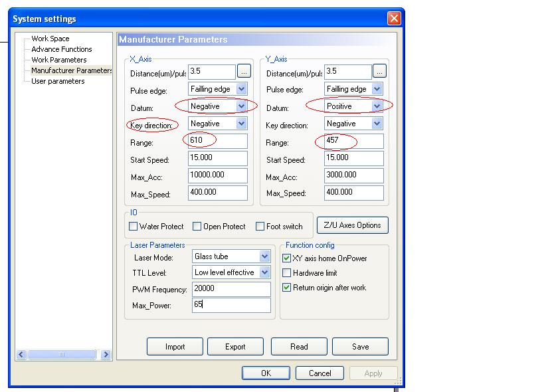The image size is (558, 392).
Task: Open User parameters in the tree
Action: pyautogui.click(x=58, y=81)
